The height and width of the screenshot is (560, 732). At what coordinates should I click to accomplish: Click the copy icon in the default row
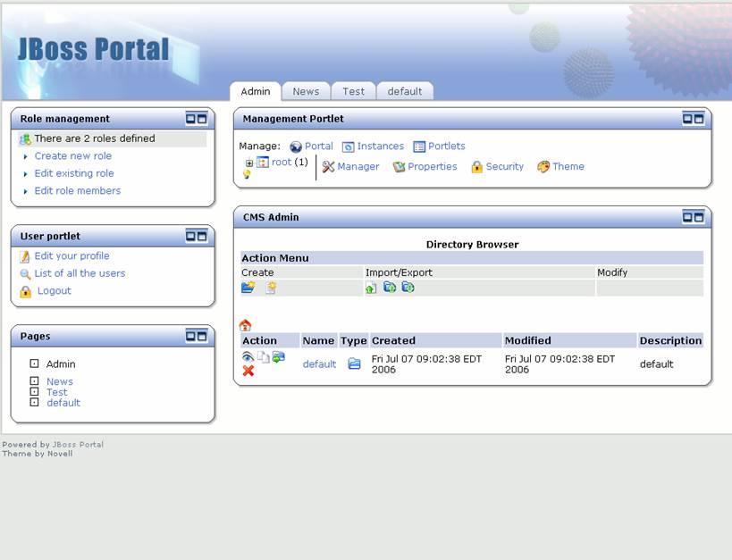tap(264, 357)
